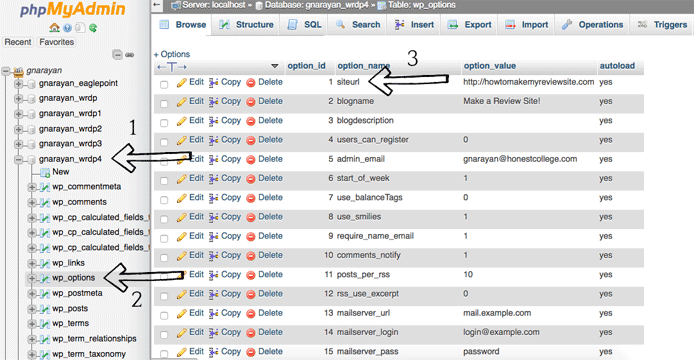Click the link chain icon in sidebar

pyautogui.click(x=129, y=55)
